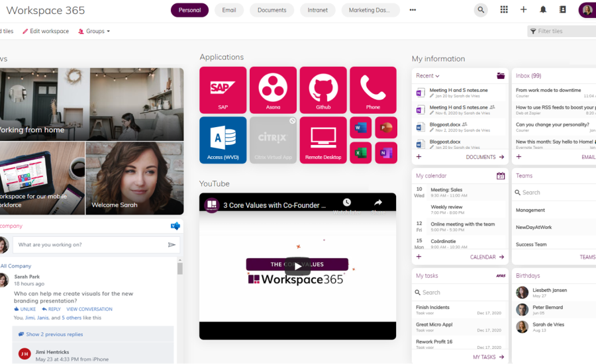The image size is (596, 364).
Task: Go to the Intranet tab
Action: (317, 10)
